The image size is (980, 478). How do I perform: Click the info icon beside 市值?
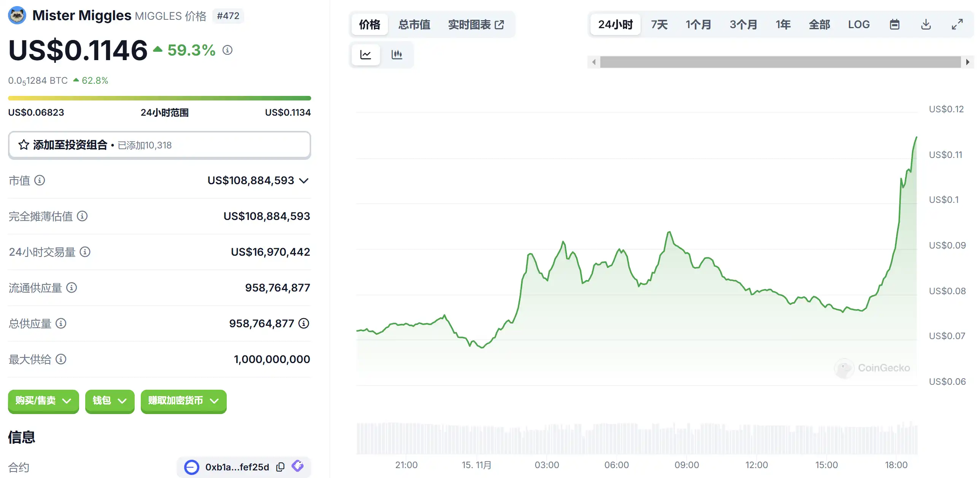point(40,180)
